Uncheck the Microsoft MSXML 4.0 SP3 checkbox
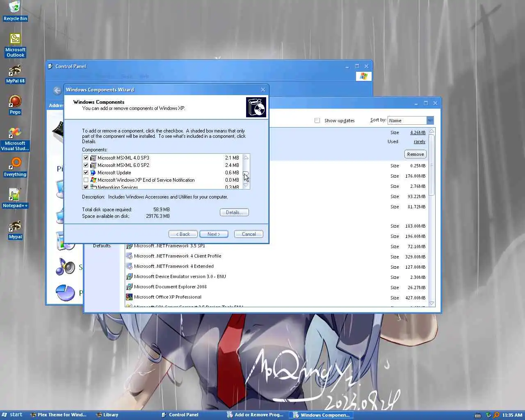 click(x=86, y=158)
